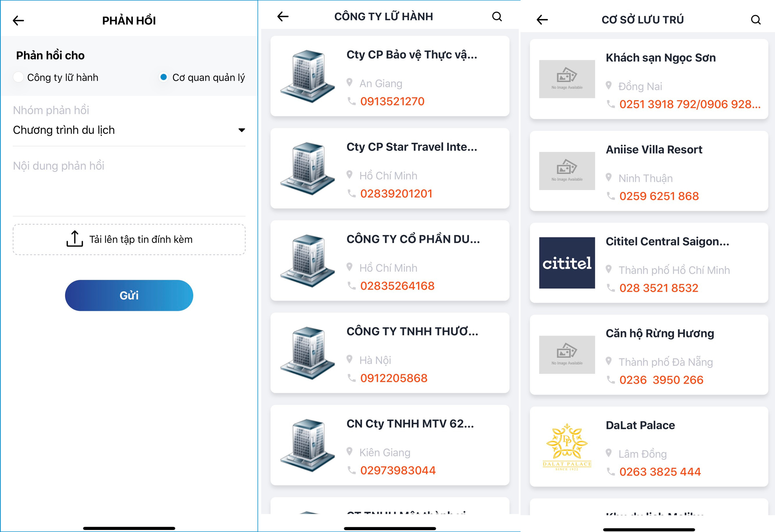Image resolution: width=775 pixels, height=532 pixels.
Task: Click the Dalat Palace gold logo thumbnail
Action: [567, 447]
